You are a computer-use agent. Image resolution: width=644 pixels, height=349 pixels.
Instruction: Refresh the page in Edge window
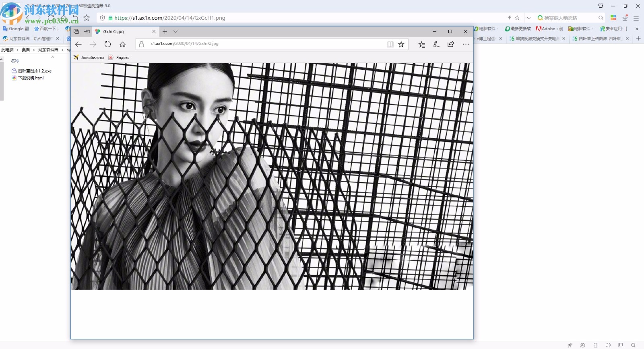[107, 44]
